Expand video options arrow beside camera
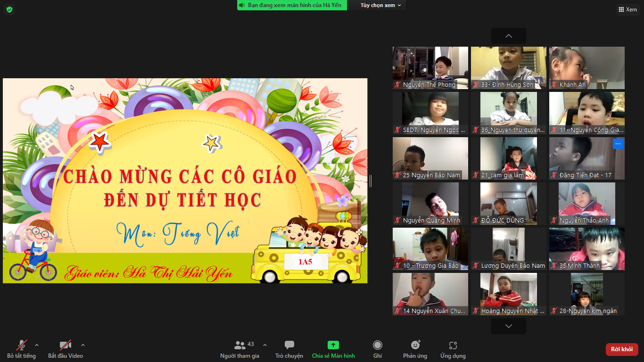The height and width of the screenshot is (362, 644). point(83,345)
